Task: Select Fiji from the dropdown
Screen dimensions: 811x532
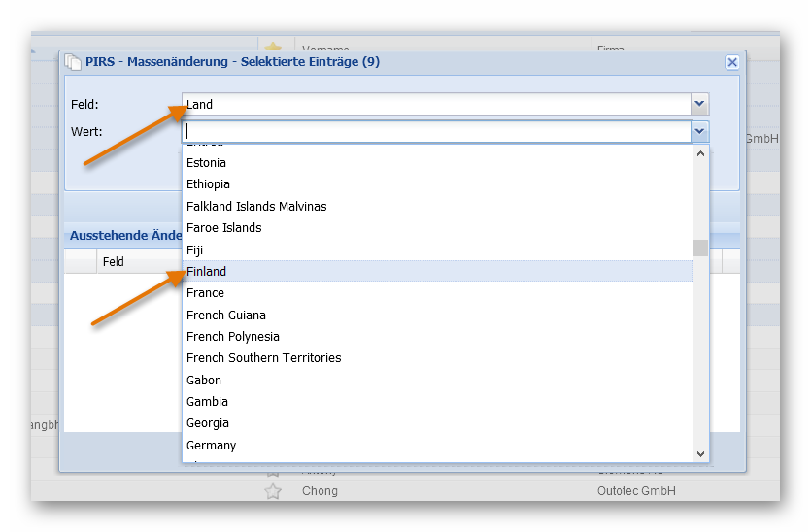Action: coord(195,250)
